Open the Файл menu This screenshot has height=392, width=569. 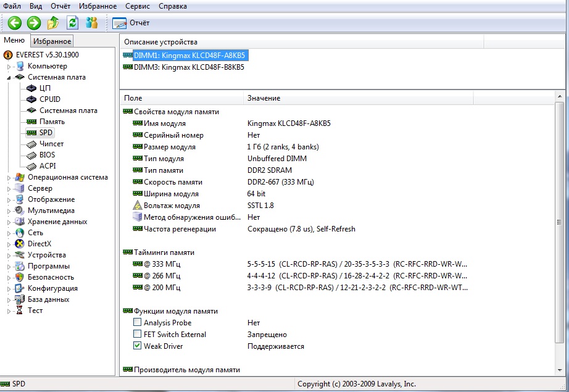click(12, 6)
